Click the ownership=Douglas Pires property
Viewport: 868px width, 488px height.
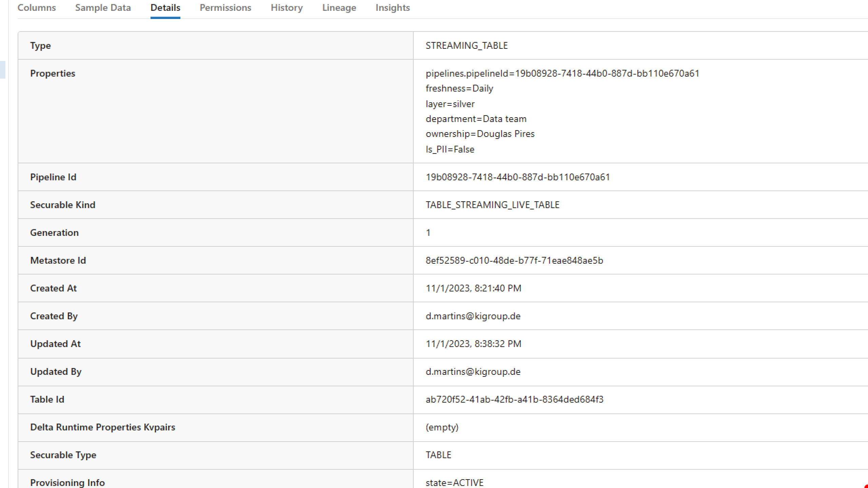(480, 134)
